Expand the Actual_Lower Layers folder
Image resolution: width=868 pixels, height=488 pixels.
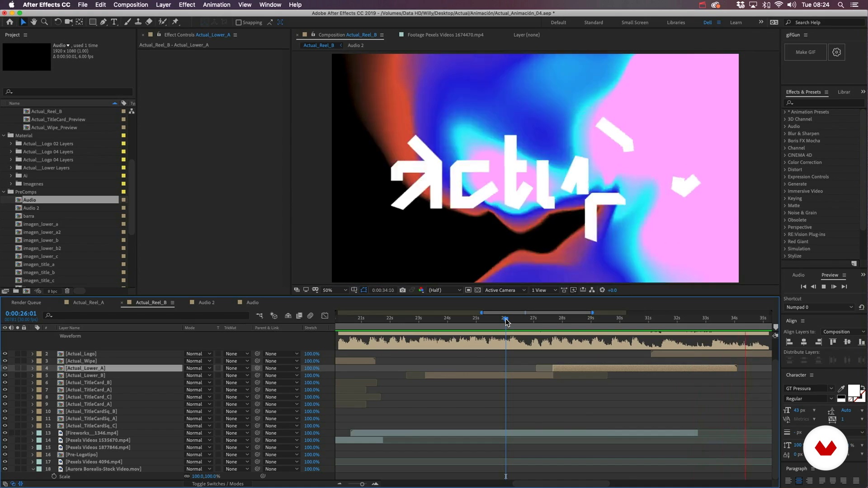11,168
